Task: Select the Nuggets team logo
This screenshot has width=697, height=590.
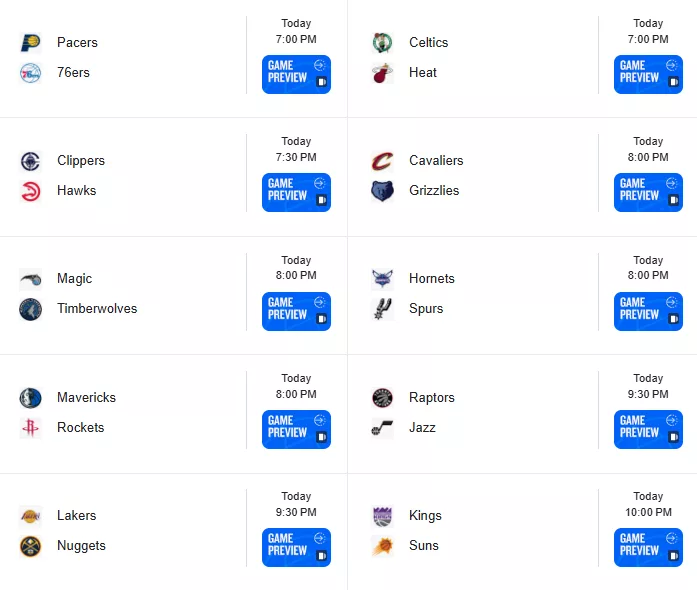Action: 31,546
